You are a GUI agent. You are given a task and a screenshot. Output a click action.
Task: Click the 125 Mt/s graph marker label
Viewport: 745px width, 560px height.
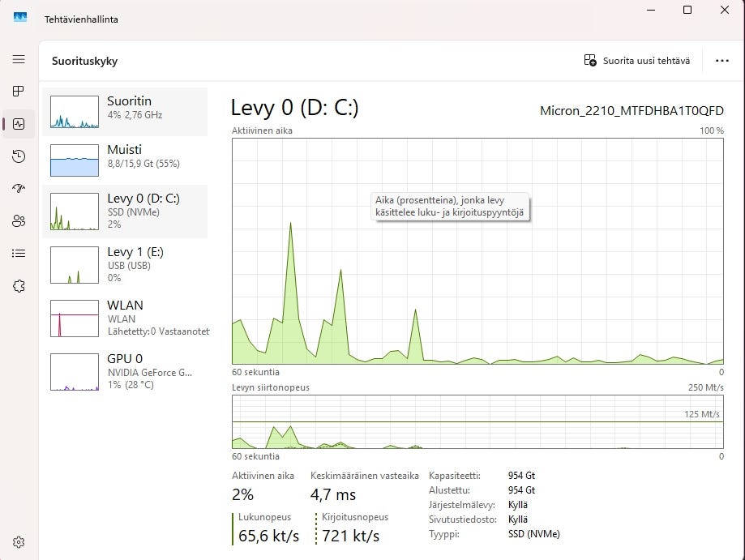tap(702, 414)
